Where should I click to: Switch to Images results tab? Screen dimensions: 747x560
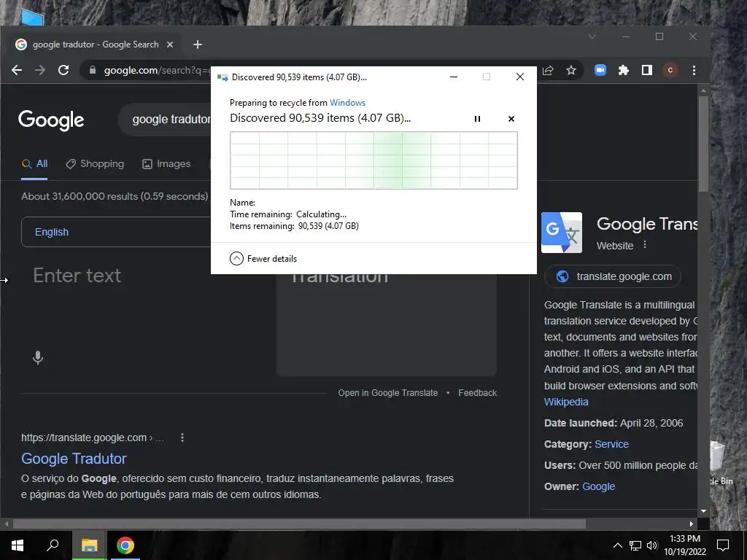166,164
